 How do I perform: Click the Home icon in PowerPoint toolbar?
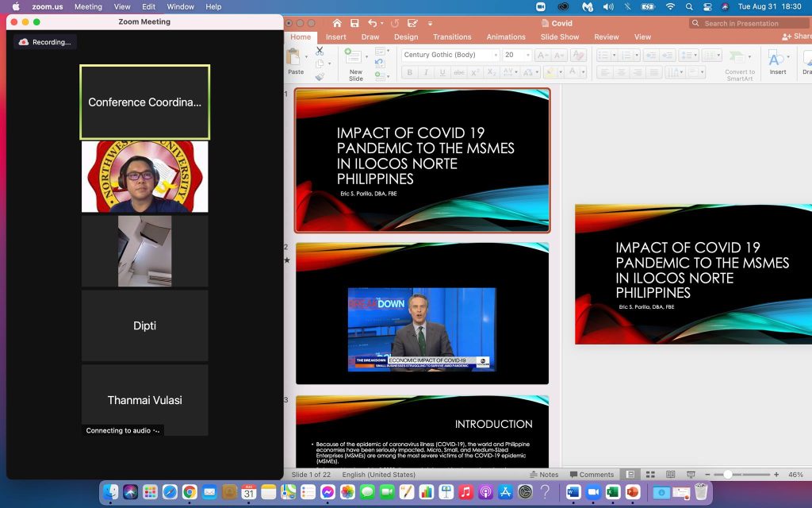point(337,23)
